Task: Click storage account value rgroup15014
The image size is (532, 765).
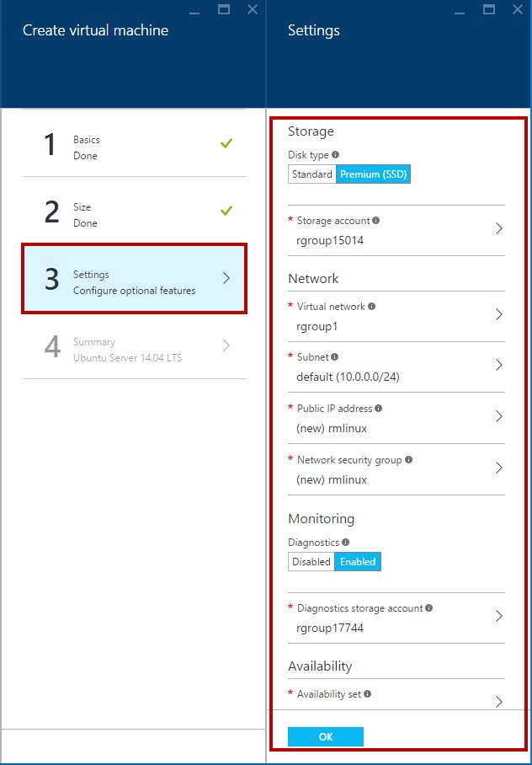Action: tap(330, 240)
